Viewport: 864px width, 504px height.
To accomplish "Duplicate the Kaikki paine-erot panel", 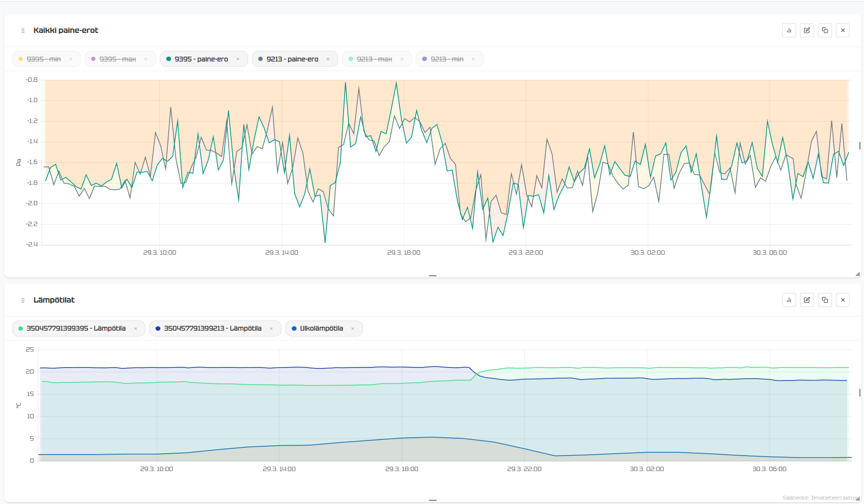I will tap(825, 30).
